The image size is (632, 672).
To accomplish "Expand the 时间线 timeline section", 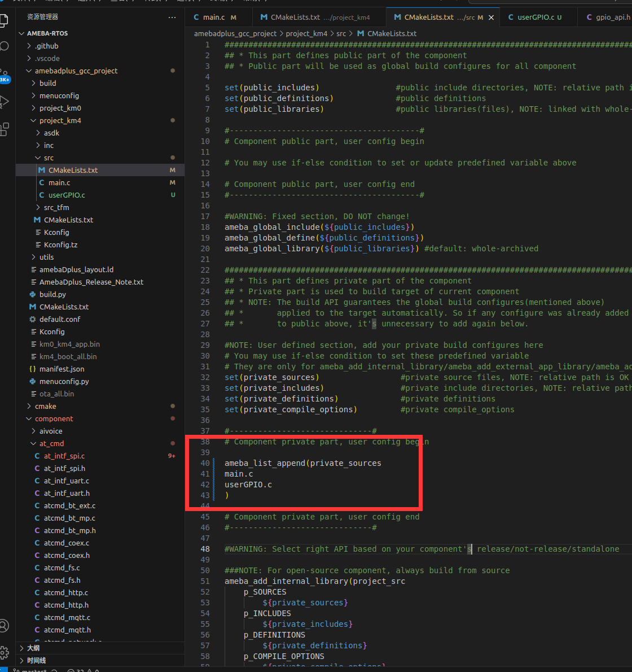I will (x=100, y=661).
